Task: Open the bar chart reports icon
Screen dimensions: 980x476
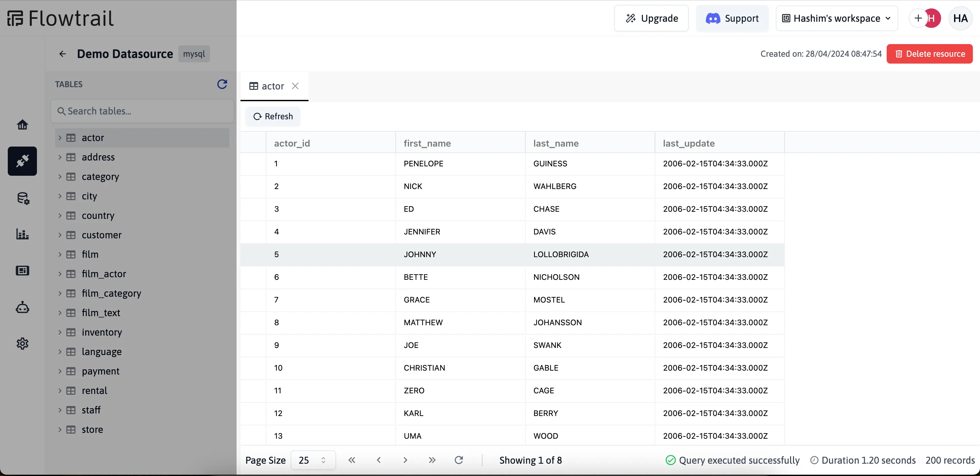Action: (22, 234)
